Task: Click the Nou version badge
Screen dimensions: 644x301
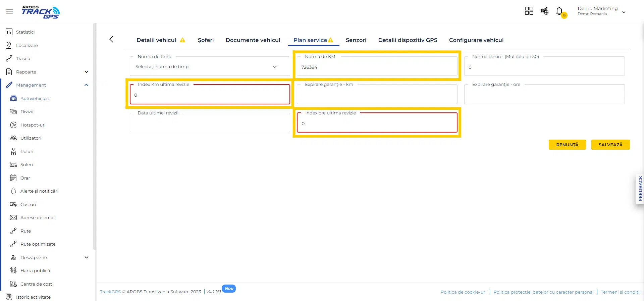Action: pos(229,289)
